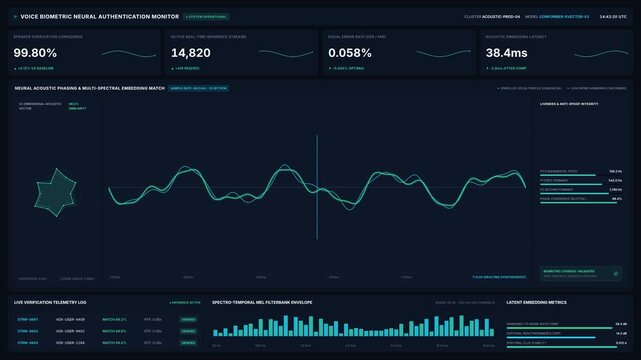The width and height of the screenshot is (641, 360).
Task: Click the sparkline in the active streams card
Action: (286, 54)
